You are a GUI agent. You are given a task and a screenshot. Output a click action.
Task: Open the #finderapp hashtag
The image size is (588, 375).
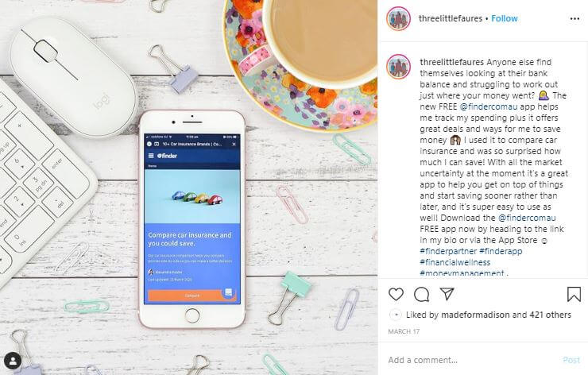(501, 251)
